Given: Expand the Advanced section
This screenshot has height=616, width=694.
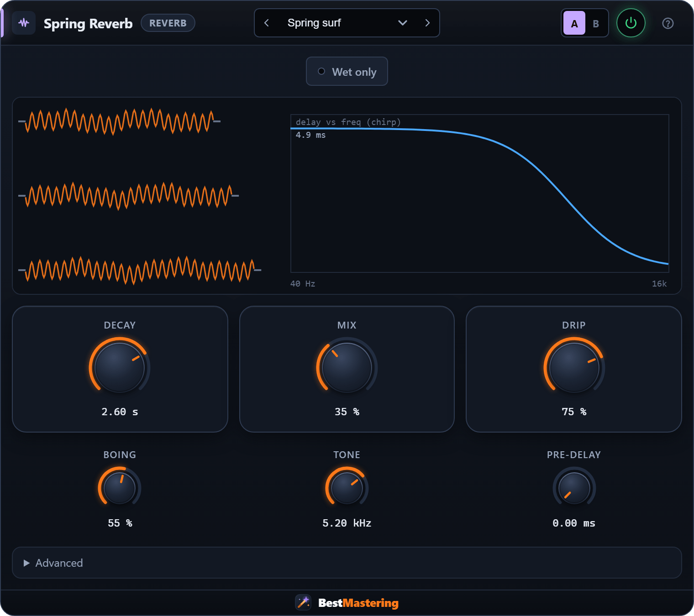Looking at the screenshot, I should click(x=347, y=563).
